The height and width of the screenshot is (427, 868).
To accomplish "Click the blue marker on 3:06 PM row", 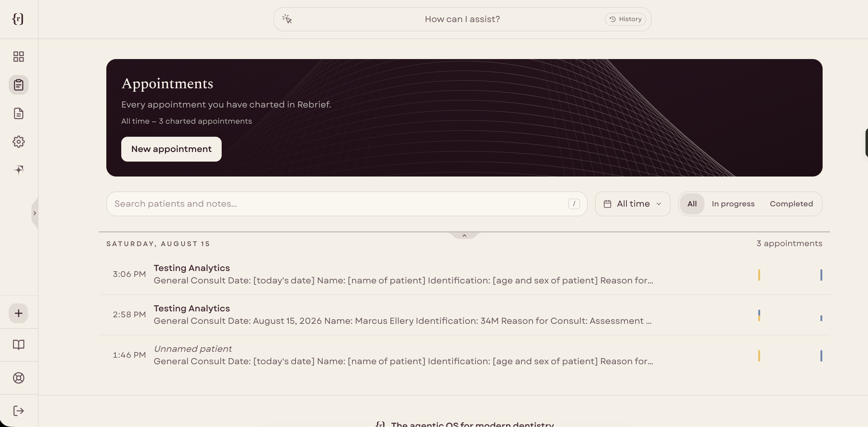I will click(821, 275).
